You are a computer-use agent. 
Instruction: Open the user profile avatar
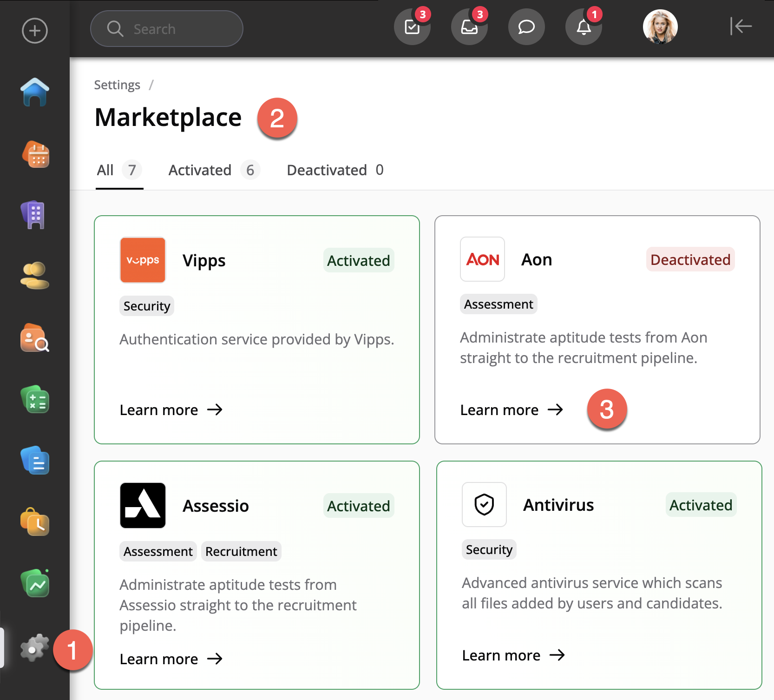[660, 27]
